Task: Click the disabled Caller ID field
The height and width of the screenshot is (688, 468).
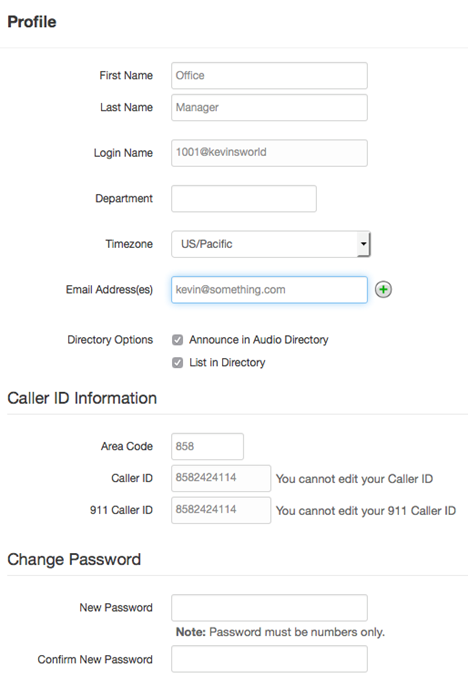Action: tap(221, 478)
